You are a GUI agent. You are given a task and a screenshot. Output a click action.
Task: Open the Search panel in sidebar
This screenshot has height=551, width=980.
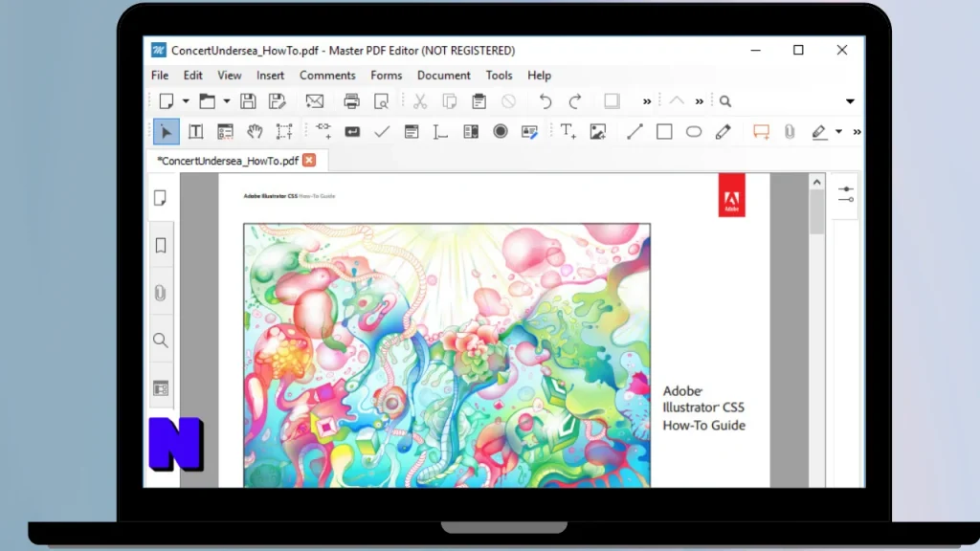pos(161,341)
